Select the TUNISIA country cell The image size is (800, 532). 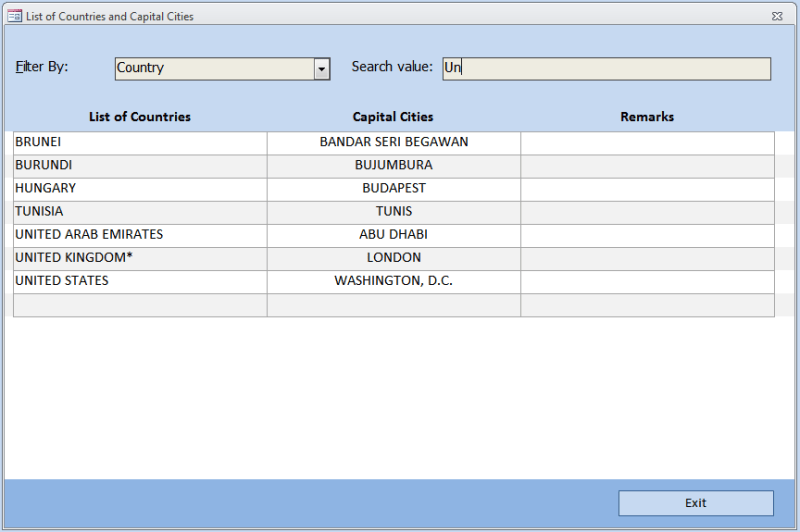coord(140,213)
